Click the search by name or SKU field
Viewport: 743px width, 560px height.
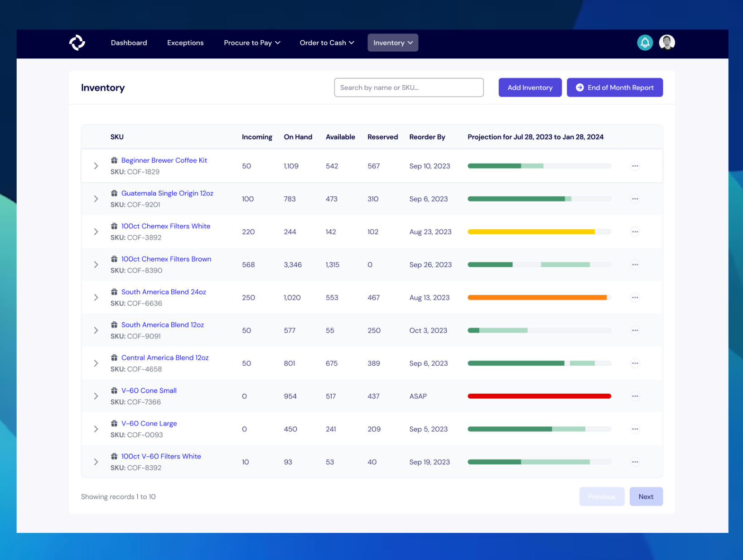pos(408,87)
